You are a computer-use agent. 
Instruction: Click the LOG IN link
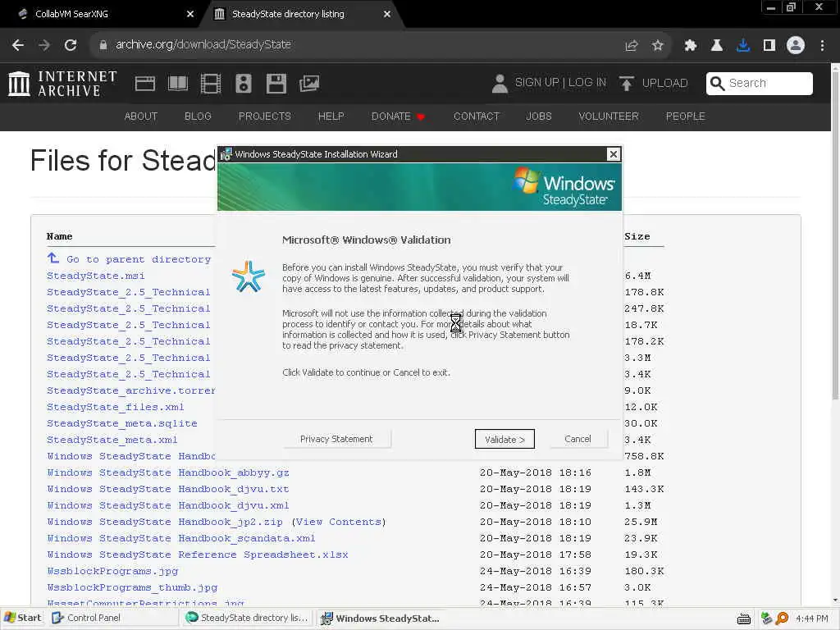(x=587, y=83)
